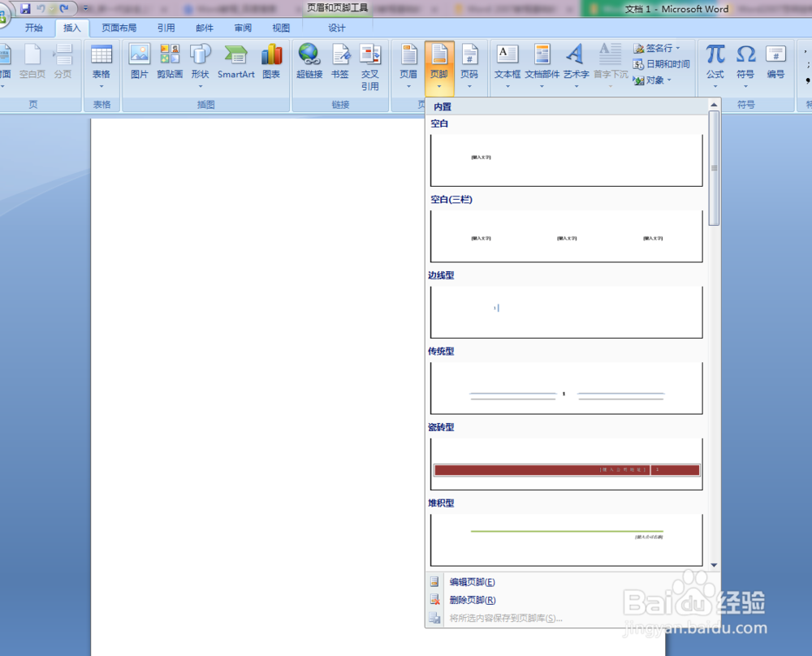Image resolution: width=812 pixels, height=656 pixels.
Task: Open the Symbol (符号) menu
Action: pyautogui.click(x=745, y=67)
